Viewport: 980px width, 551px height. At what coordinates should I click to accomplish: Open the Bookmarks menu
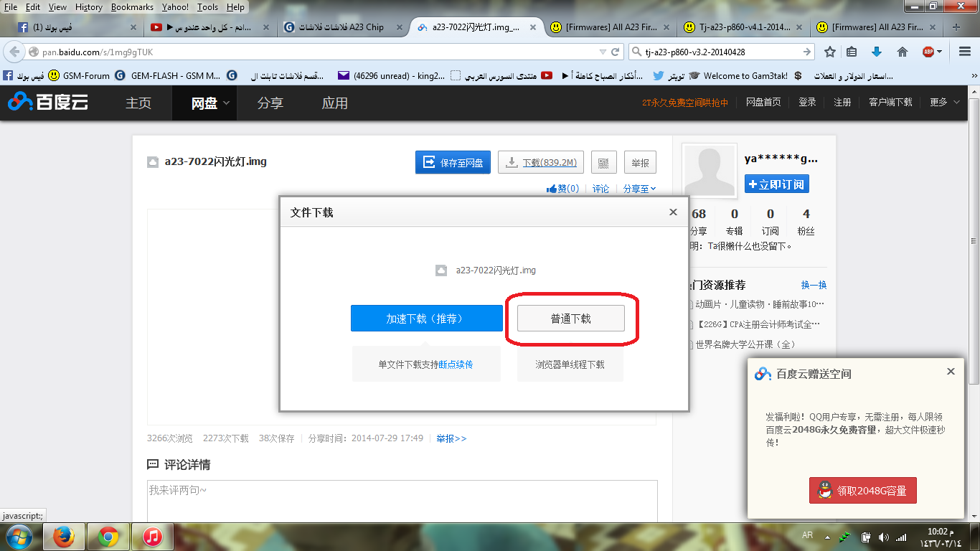[132, 7]
